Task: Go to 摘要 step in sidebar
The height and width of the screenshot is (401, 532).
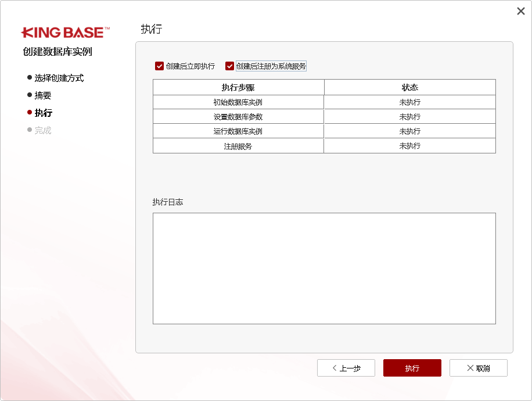Action: tap(42, 95)
